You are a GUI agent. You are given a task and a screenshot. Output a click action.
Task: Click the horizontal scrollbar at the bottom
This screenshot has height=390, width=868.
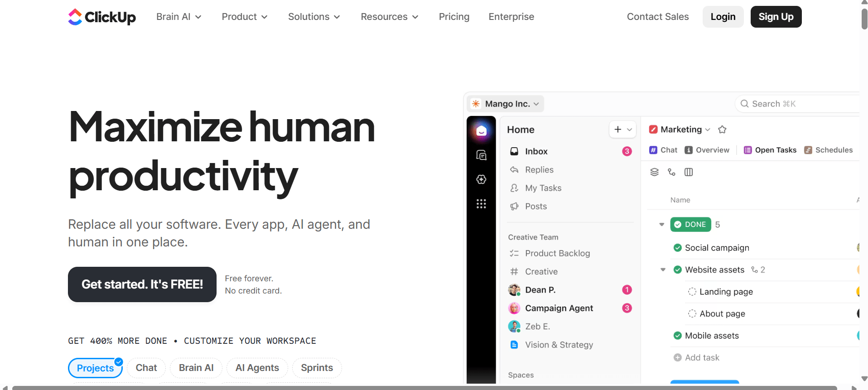(424, 388)
